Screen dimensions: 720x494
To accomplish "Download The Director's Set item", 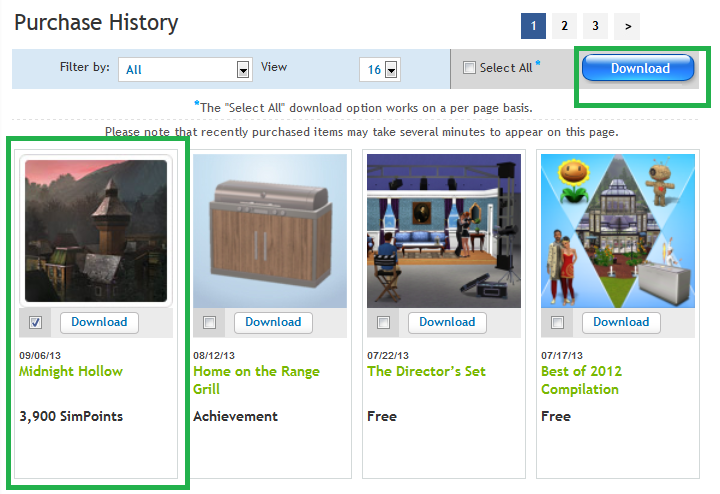I will pos(447,322).
